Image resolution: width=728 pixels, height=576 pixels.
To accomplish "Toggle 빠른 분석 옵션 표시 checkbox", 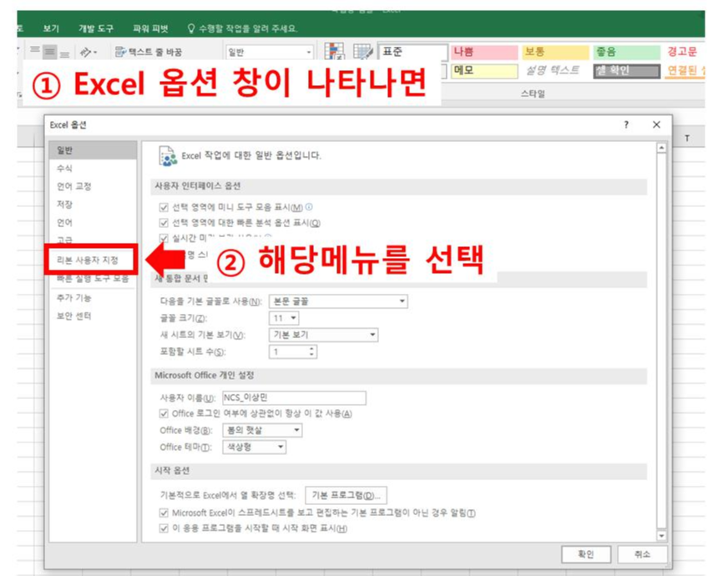I will (164, 223).
